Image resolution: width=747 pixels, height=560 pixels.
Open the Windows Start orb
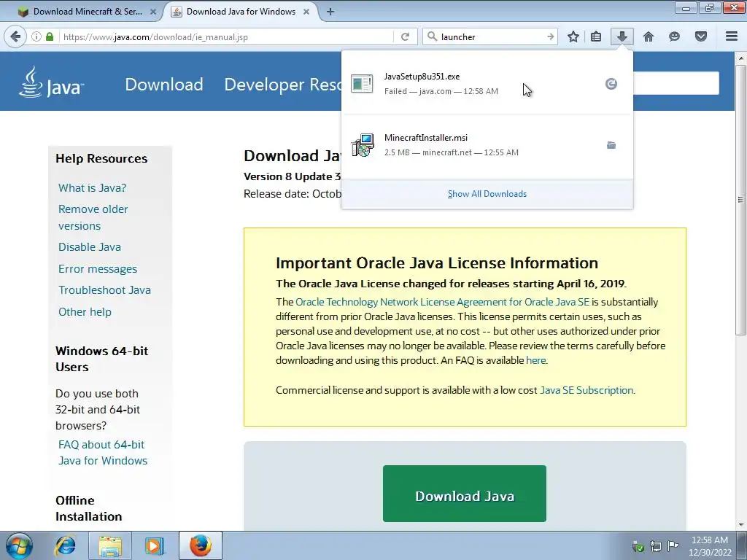(19, 545)
